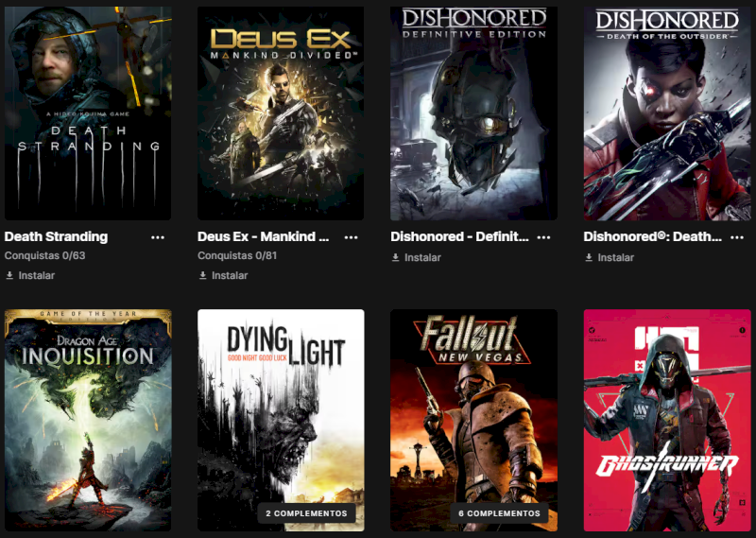
Task: Install Dishonored Death of the Outsider via the Instalar label
Action: 616,258
